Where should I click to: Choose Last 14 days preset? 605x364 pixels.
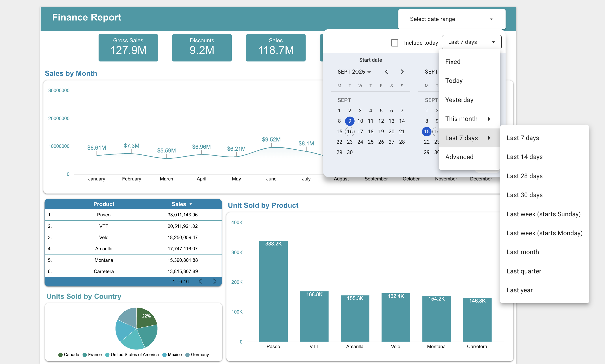tap(524, 157)
